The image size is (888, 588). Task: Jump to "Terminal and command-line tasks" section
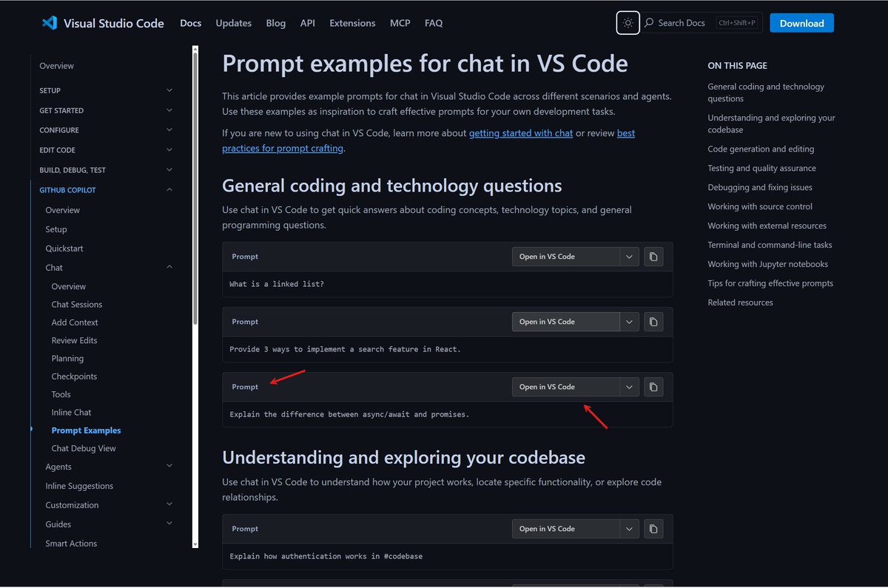pyautogui.click(x=770, y=245)
